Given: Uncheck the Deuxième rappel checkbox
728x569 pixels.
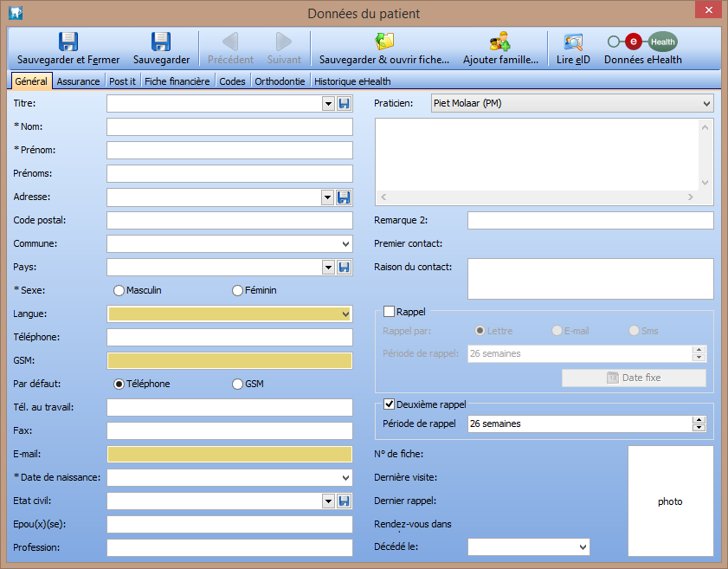Looking at the screenshot, I should point(390,404).
